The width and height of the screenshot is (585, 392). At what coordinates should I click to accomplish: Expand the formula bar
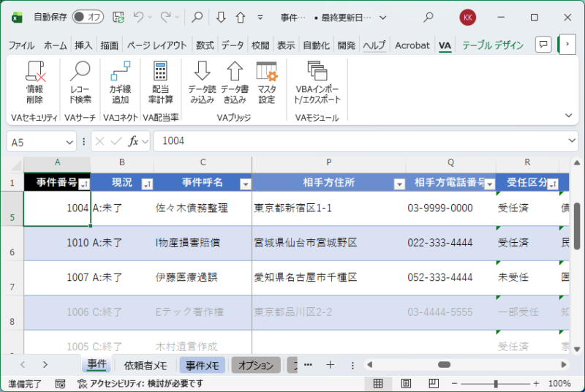coord(571,140)
